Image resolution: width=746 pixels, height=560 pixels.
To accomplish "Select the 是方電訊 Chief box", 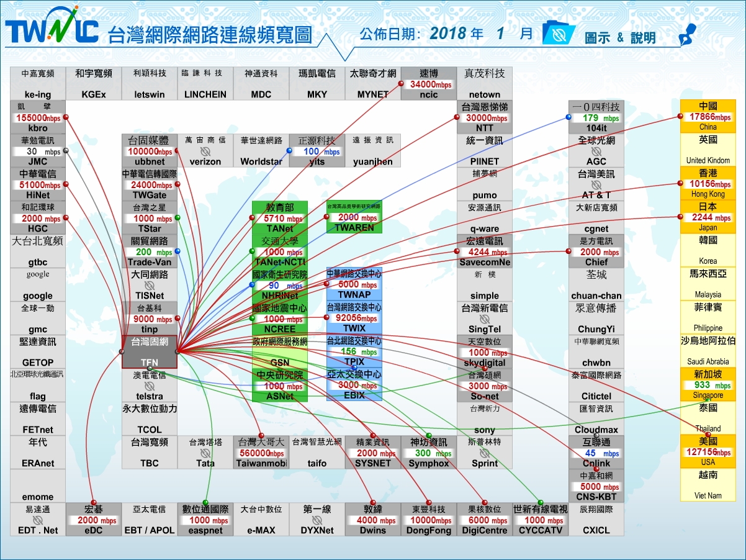I will 596,251.
